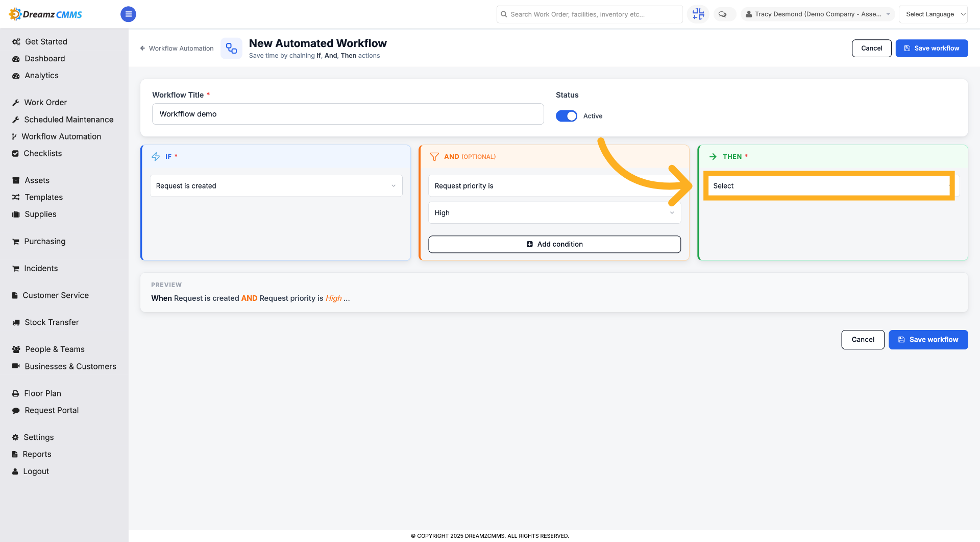Screen dimensions: 980x542
Task: Click the workflow chain icon beside title
Action: 231,49
